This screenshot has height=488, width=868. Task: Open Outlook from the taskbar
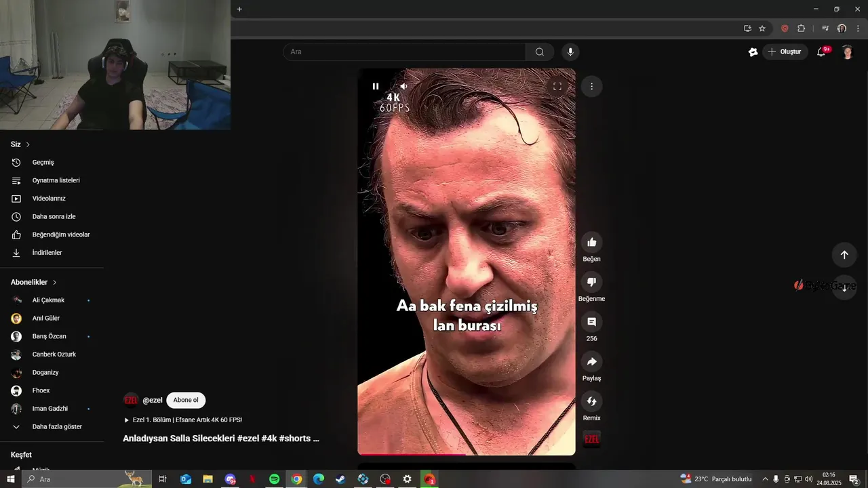point(185,479)
